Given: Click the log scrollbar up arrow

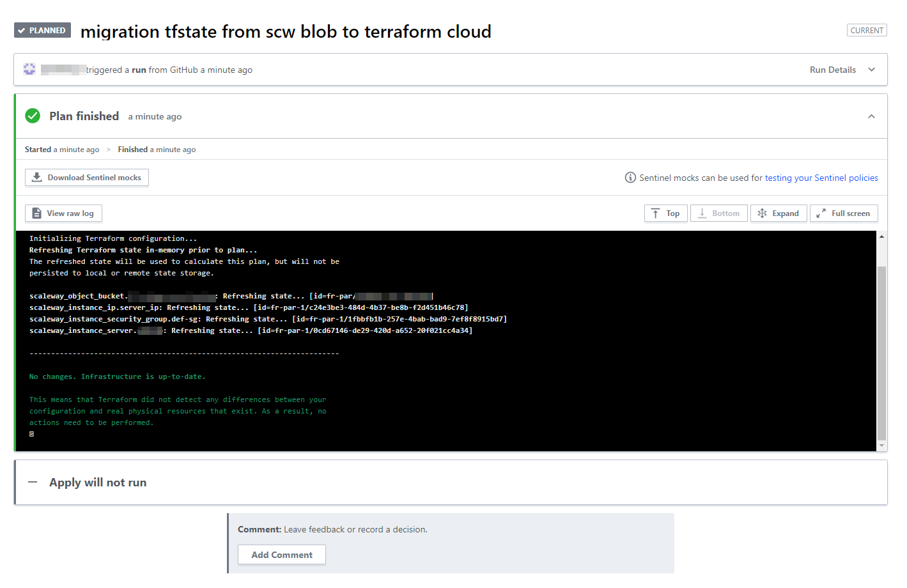Looking at the screenshot, I should pos(881,236).
